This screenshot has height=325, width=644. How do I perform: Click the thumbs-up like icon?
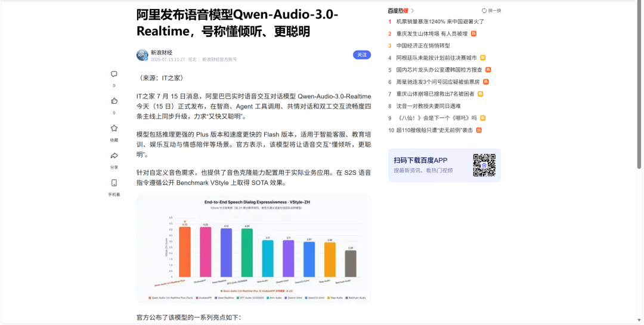point(114,101)
